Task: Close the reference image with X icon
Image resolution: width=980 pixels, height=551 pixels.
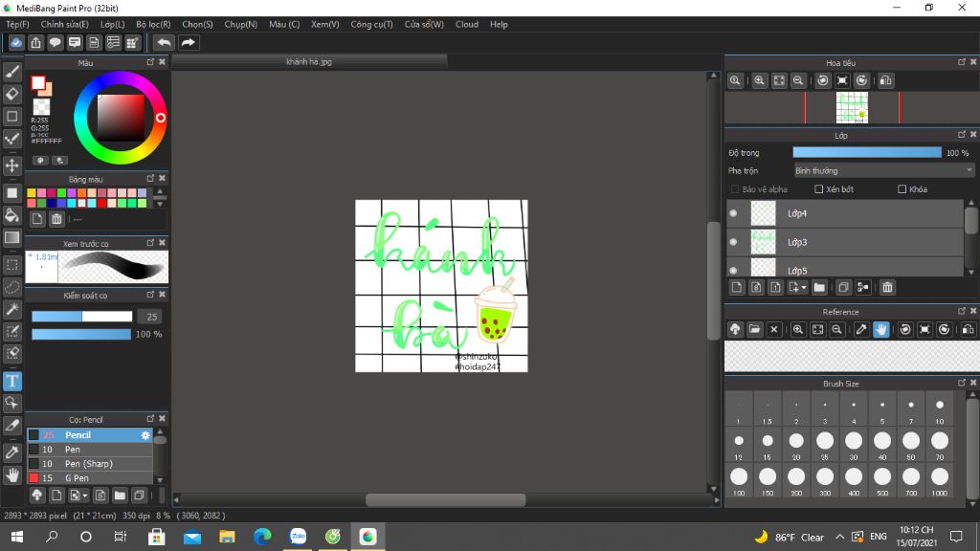Action: 773,329
